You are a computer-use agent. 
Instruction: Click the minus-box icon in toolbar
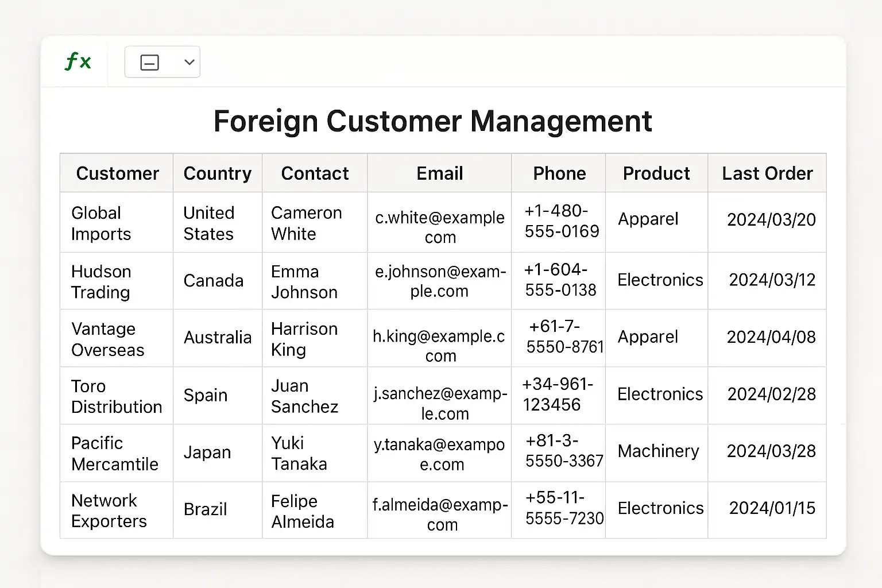tap(150, 62)
